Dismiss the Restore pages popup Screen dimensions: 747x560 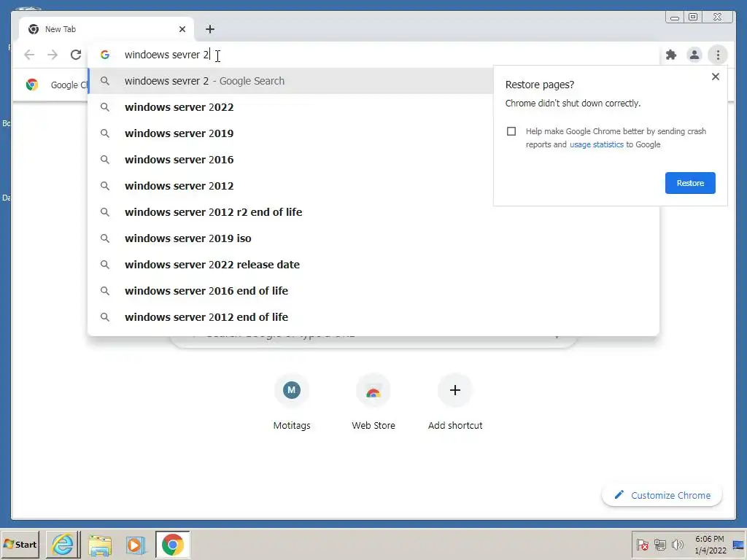pos(715,77)
